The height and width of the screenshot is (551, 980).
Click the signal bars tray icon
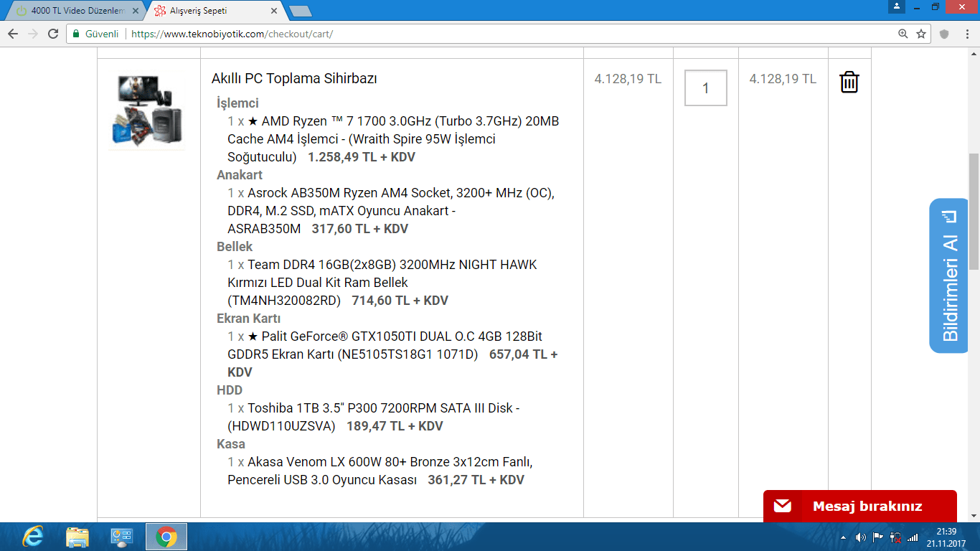click(x=913, y=537)
